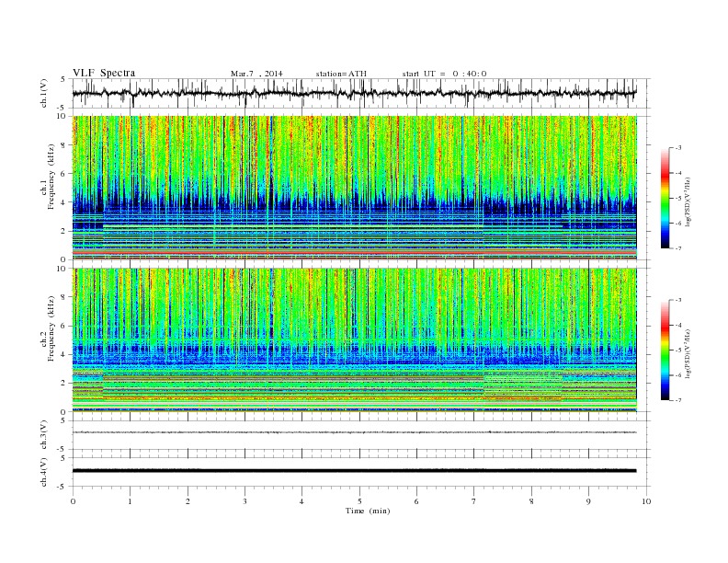Click the 'VLF Spectra' title text
Screen dimensions: 728x563
coord(104,73)
